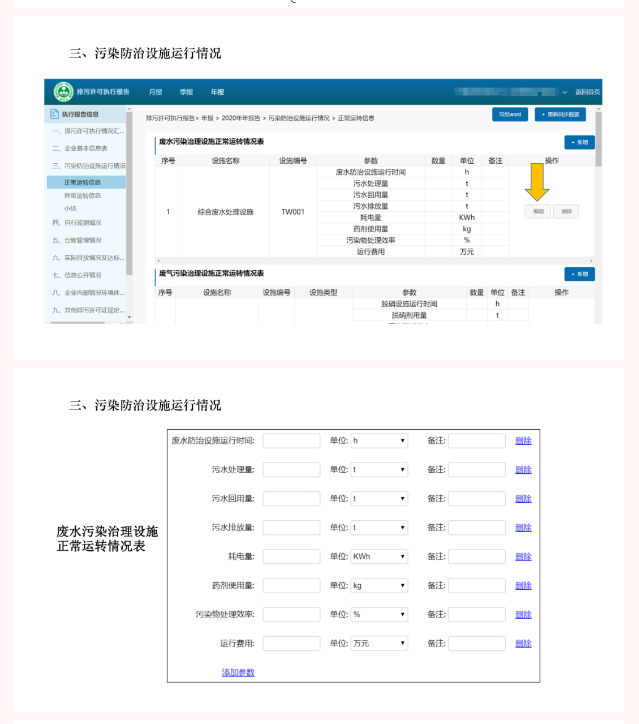This screenshot has height=724, width=639.
Task: Open the user account dropdown arrow
Action: 564,92
